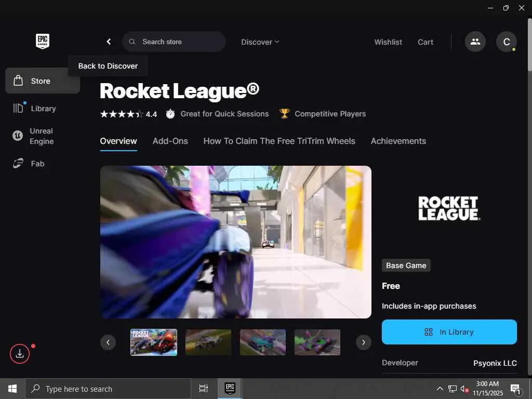The width and height of the screenshot is (532, 399).
Task: Click the Competitive Players text
Action: [330, 114]
